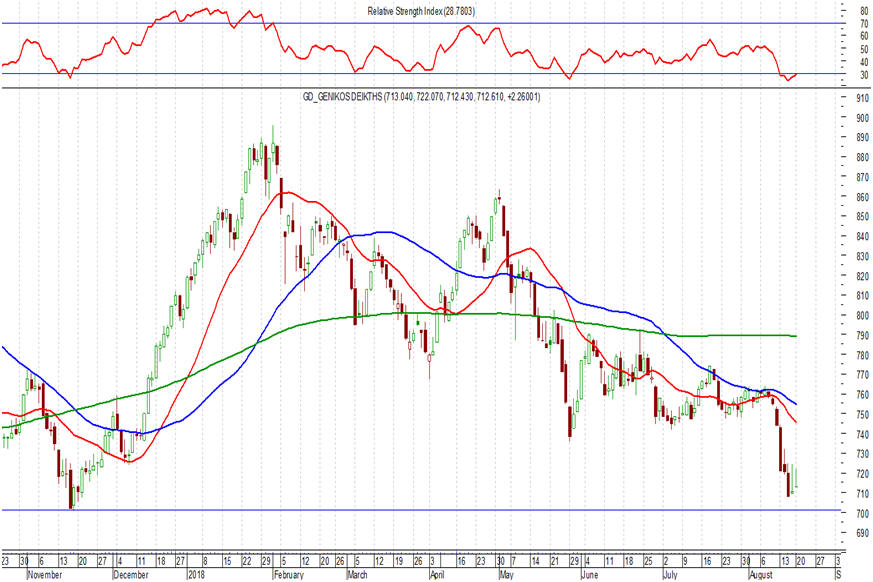Click the July month label
The width and height of the screenshot is (873, 582).
[x=670, y=574]
